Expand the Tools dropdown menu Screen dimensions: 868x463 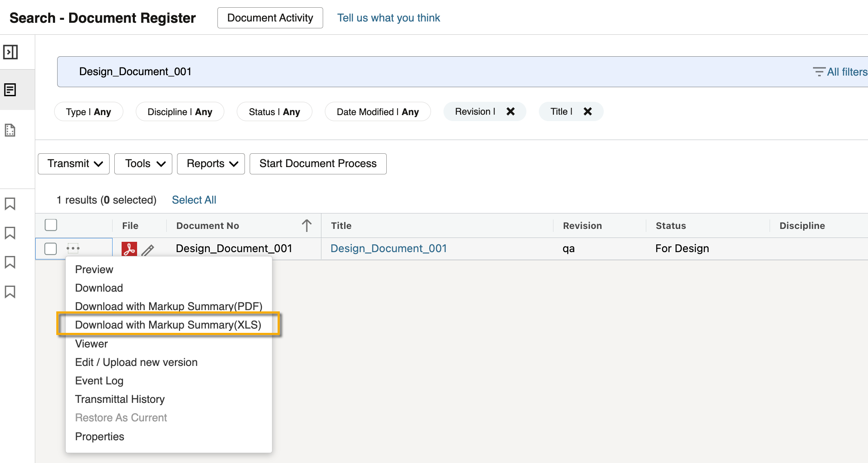144,164
